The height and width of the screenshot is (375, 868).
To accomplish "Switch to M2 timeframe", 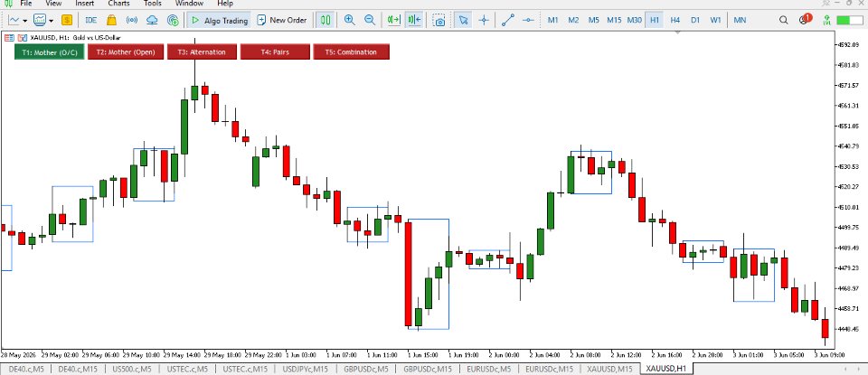I will pyautogui.click(x=573, y=21).
